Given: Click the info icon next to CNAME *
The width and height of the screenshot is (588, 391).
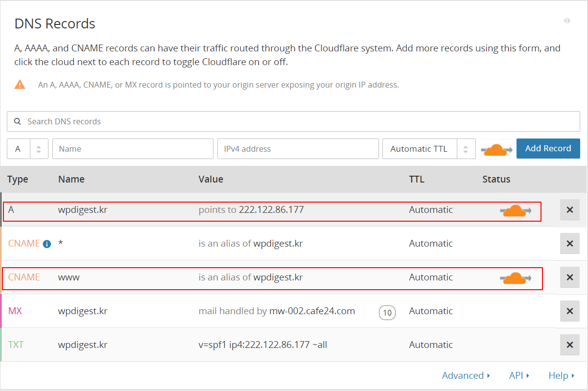Looking at the screenshot, I should (47, 244).
